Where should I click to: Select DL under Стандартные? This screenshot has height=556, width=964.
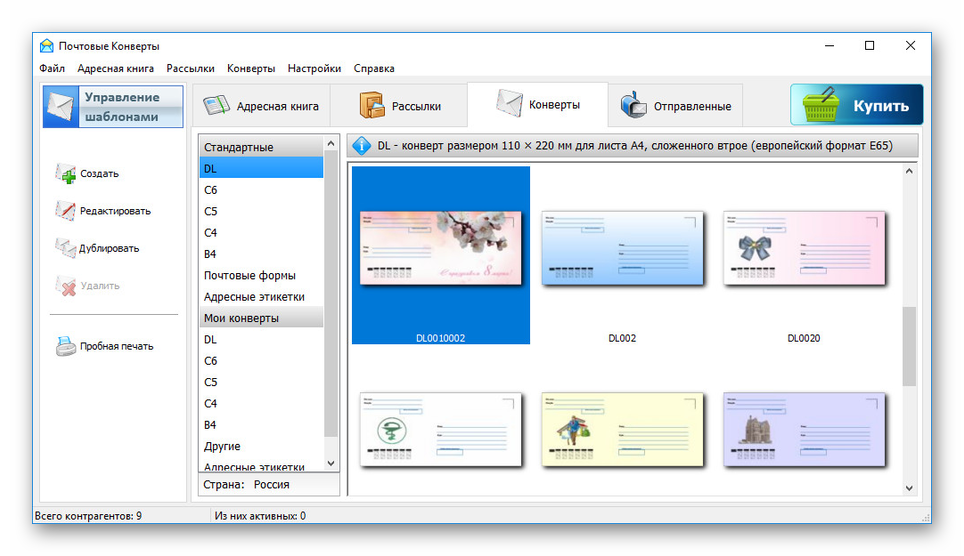click(x=261, y=168)
